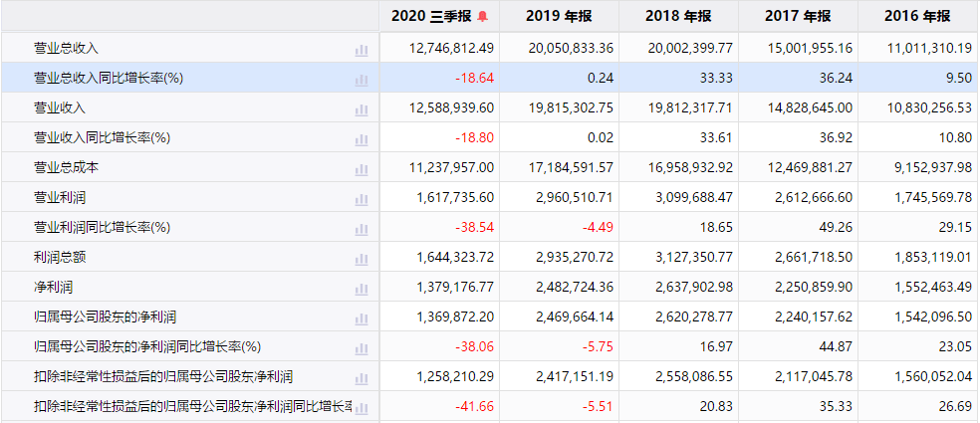The width and height of the screenshot is (980, 423).
Task: Select the 2020 三季报 column header
Action: [x=431, y=17]
